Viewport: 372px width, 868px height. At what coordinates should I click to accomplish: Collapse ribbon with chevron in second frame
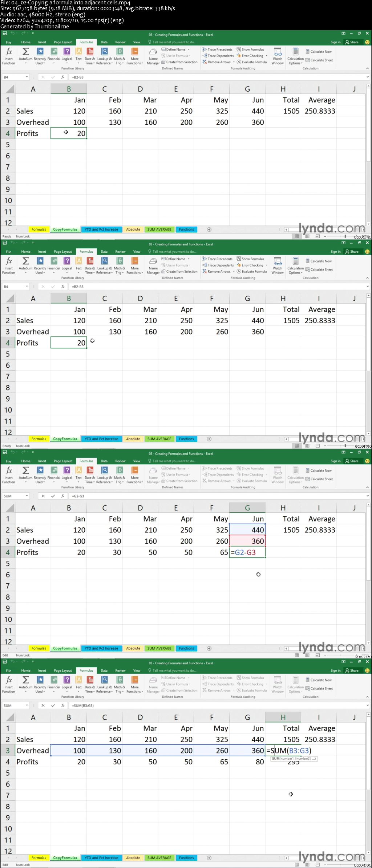[x=367, y=278]
